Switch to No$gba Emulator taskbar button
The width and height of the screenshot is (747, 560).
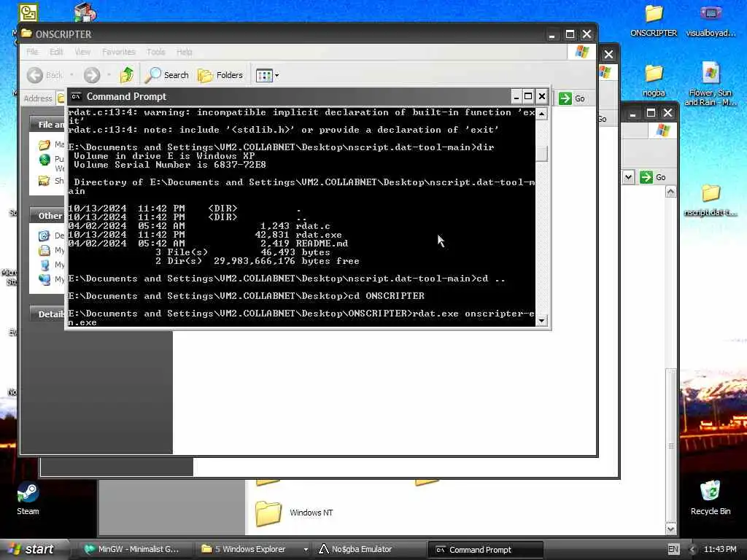click(x=369, y=550)
